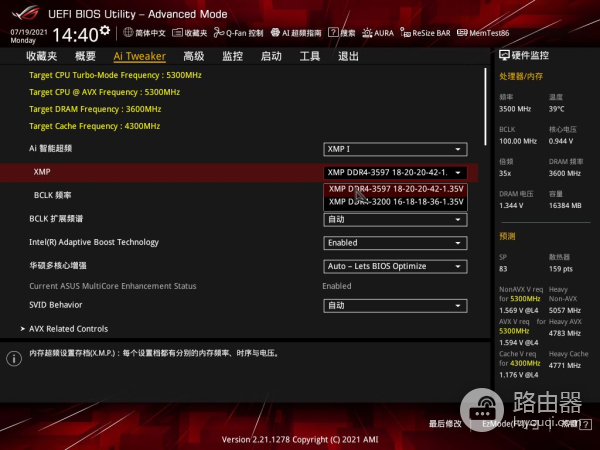Open the 退出 tab
The height and width of the screenshot is (450, 600).
[348, 56]
